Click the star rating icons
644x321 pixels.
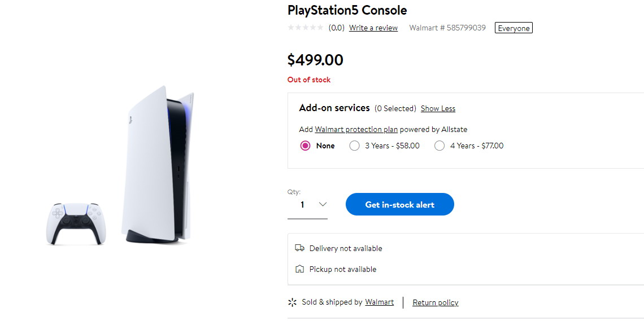click(306, 28)
